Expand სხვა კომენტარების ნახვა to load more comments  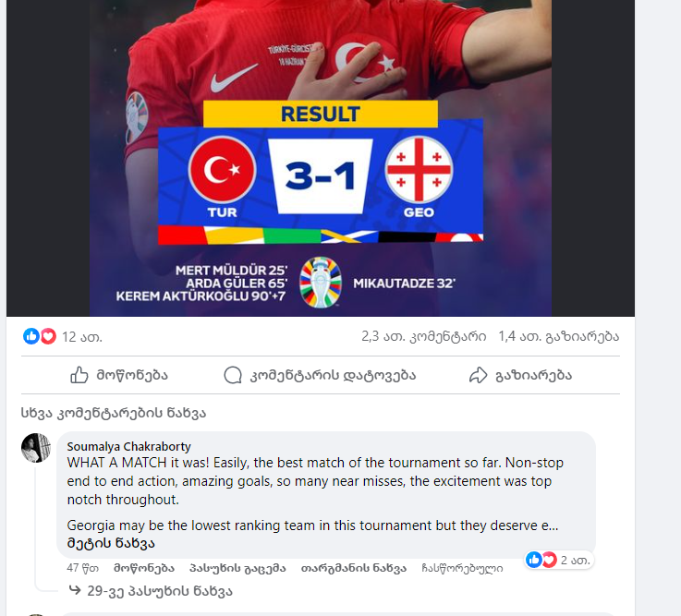click(114, 413)
